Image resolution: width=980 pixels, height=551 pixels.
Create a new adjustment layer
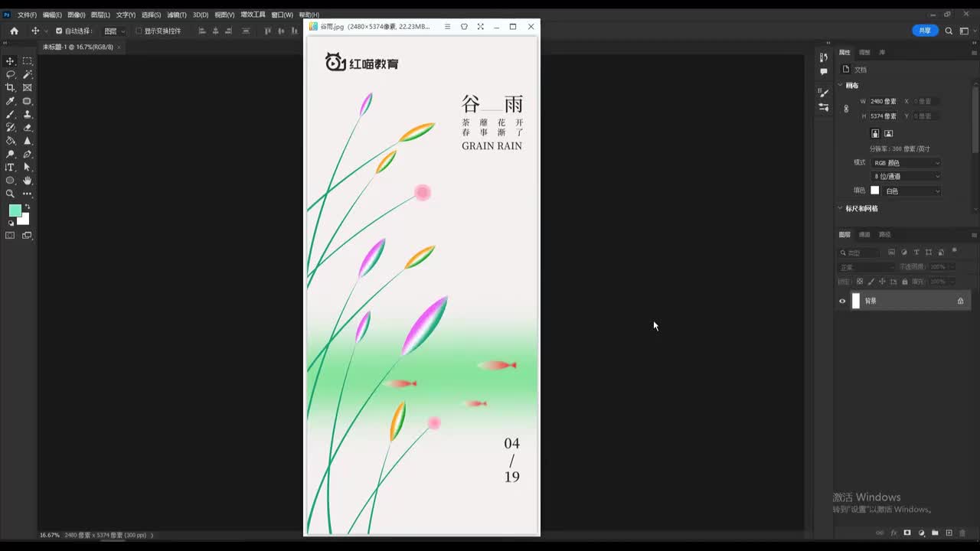pyautogui.click(x=921, y=533)
